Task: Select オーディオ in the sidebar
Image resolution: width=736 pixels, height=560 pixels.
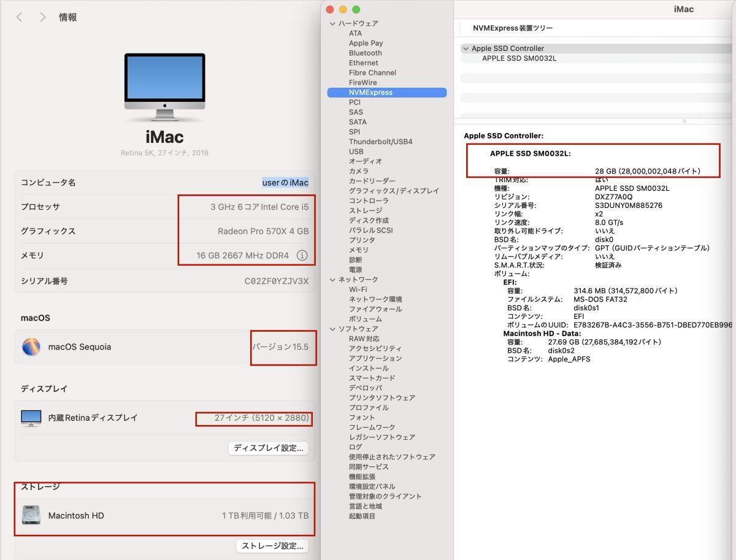Action: coord(366,161)
